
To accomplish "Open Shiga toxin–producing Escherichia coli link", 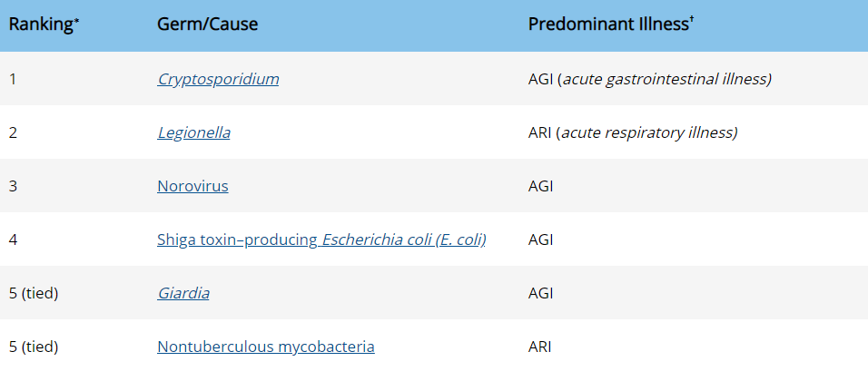I will coord(321,240).
